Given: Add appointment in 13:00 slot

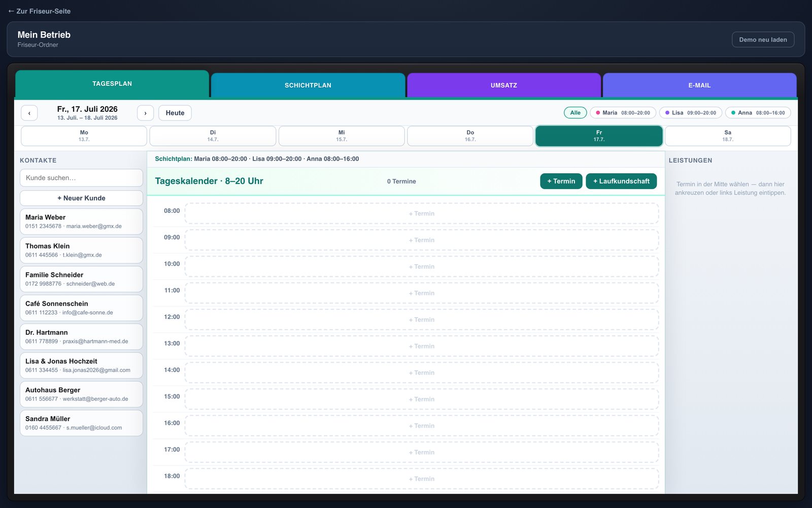Looking at the screenshot, I should click(422, 346).
